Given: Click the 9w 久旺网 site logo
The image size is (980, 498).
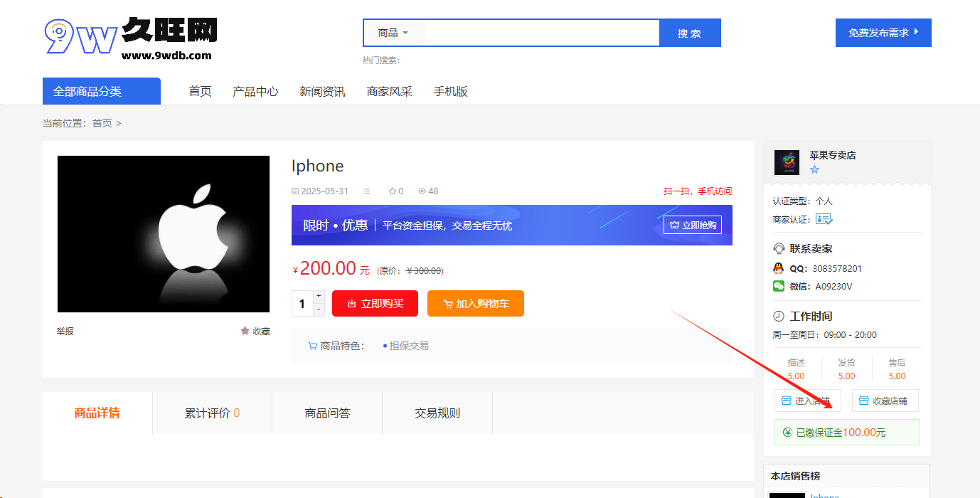Looking at the screenshot, I should point(131,38).
